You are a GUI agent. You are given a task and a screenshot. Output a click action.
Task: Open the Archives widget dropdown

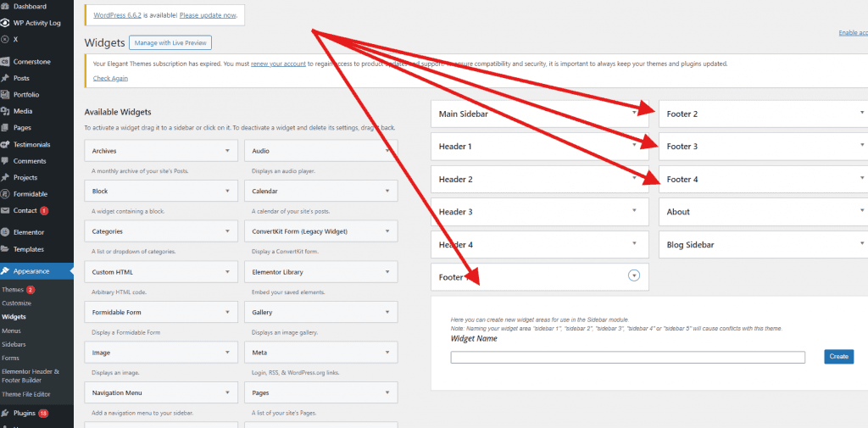tap(227, 151)
